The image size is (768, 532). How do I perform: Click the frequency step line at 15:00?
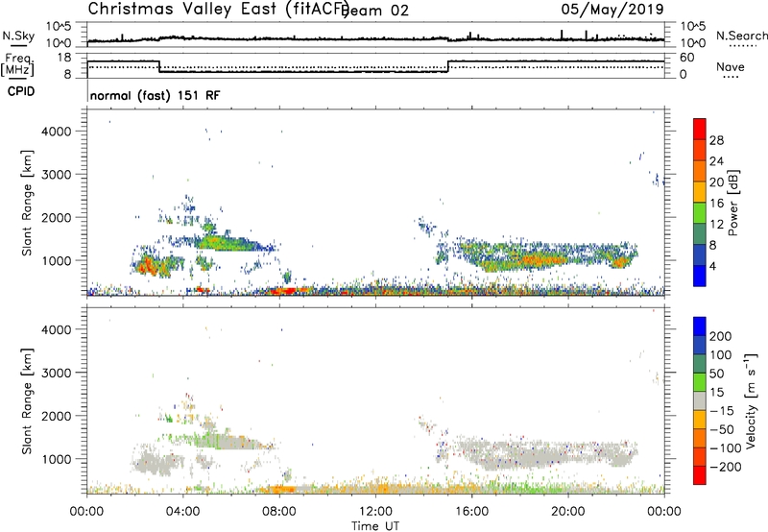click(448, 66)
